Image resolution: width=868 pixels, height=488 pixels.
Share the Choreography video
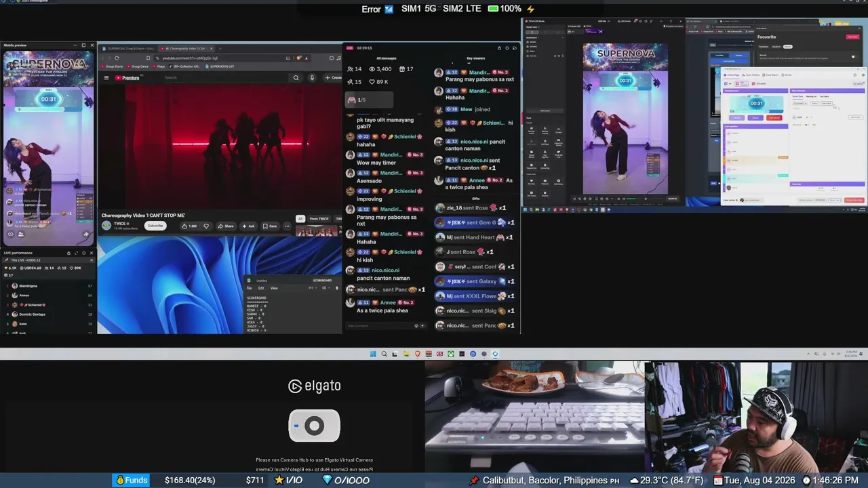coord(226,226)
